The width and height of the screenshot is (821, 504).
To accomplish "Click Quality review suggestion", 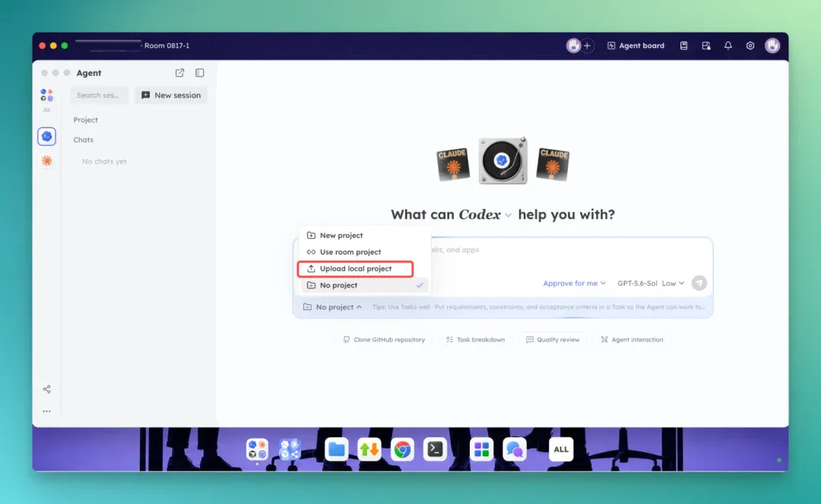I will (553, 340).
